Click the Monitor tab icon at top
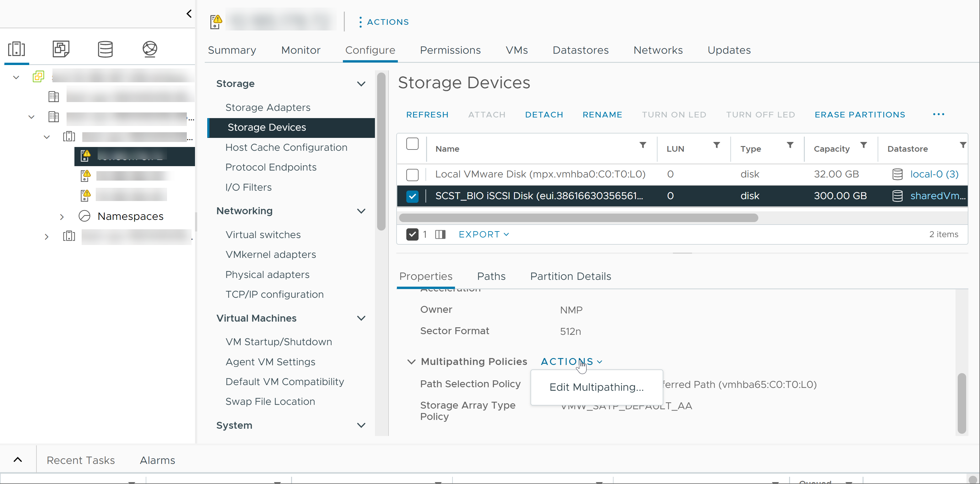 pyautogui.click(x=300, y=50)
